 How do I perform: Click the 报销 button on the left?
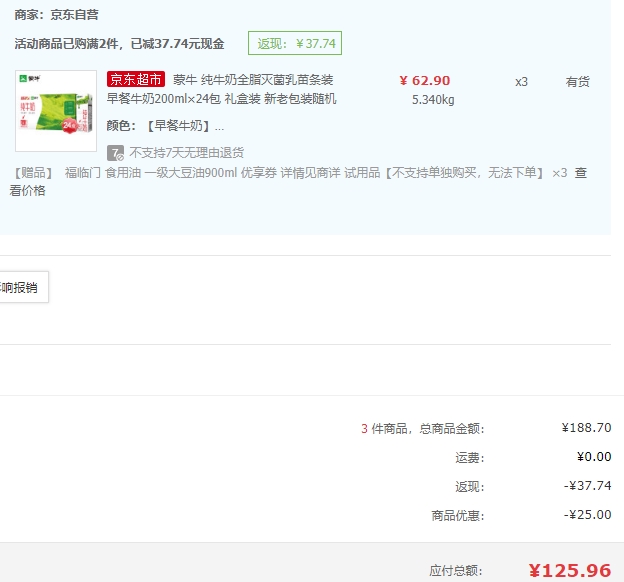(x=20, y=288)
